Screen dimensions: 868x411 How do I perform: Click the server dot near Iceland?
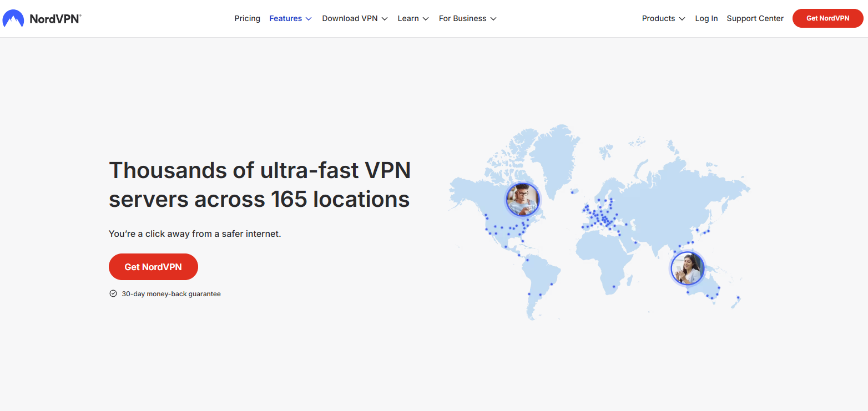coord(573,192)
